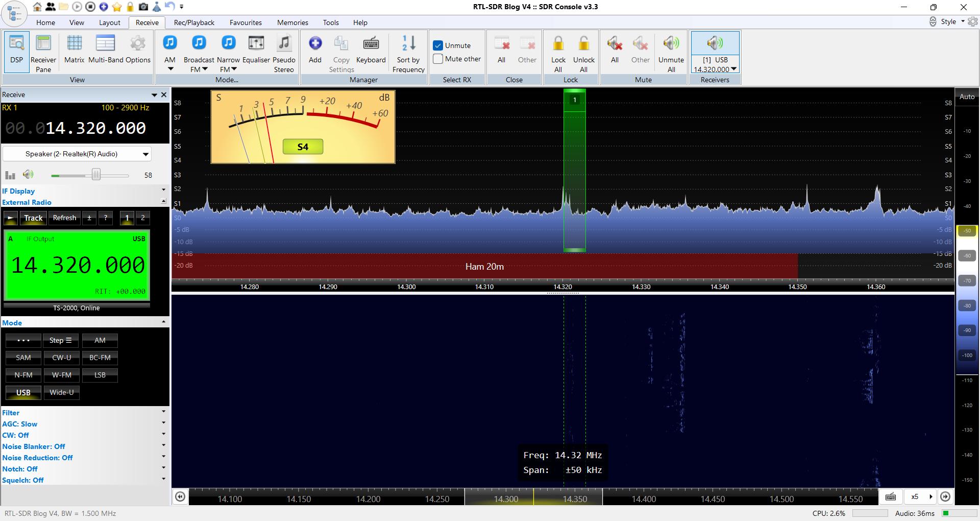Switch demodulation mode to LSB
980x521 pixels.
100,375
